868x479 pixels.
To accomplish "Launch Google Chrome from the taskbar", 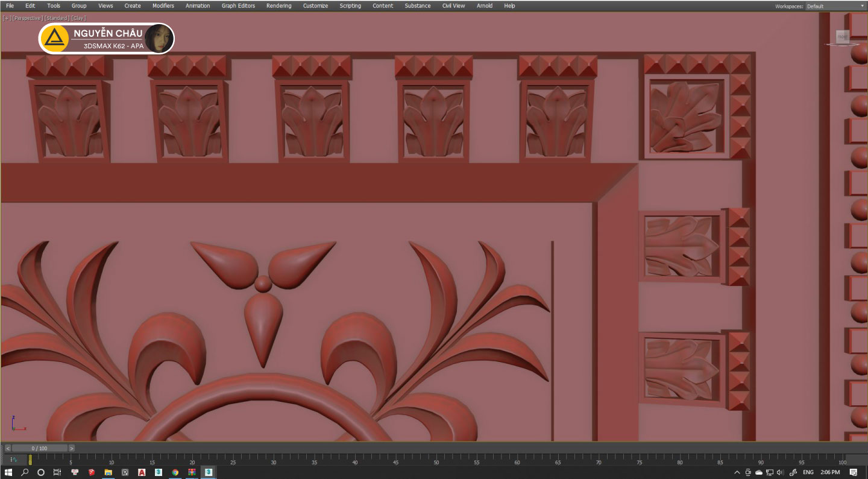I will click(x=175, y=472).
